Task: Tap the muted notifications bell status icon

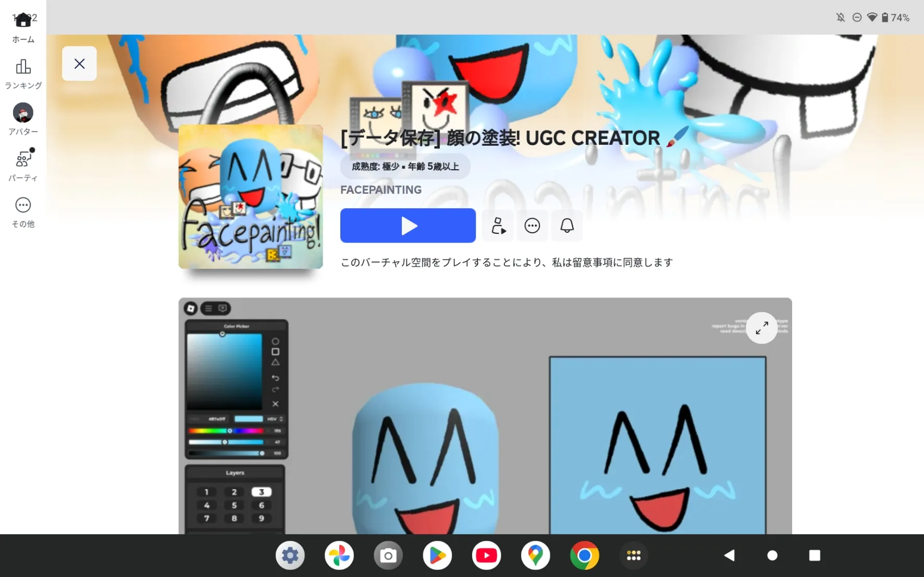Action: (841, 17)
